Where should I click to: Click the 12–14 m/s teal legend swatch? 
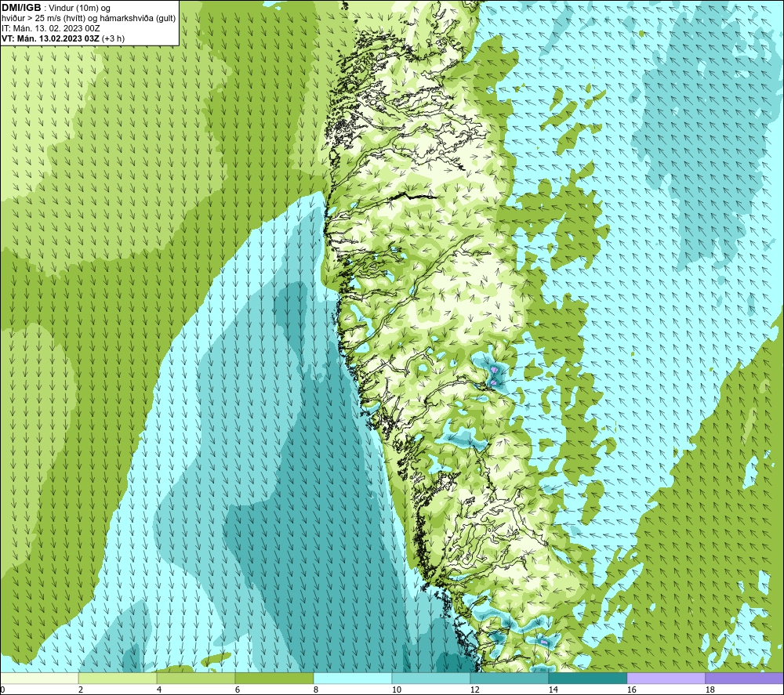(x=509, y=678)
